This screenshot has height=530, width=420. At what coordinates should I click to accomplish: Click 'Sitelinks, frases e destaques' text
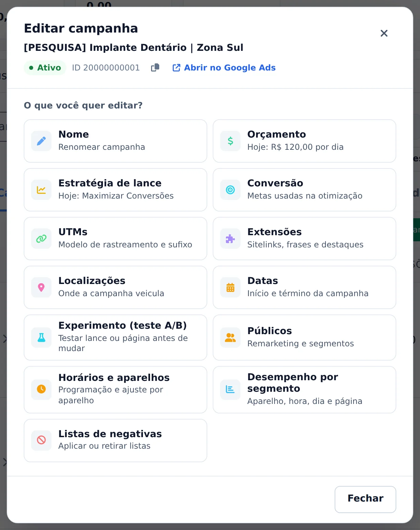point(305,245)
